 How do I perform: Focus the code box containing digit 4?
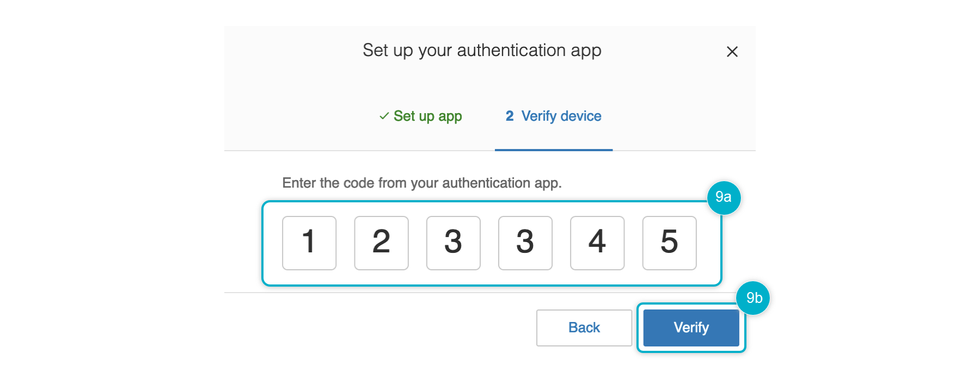click(597, 243)
